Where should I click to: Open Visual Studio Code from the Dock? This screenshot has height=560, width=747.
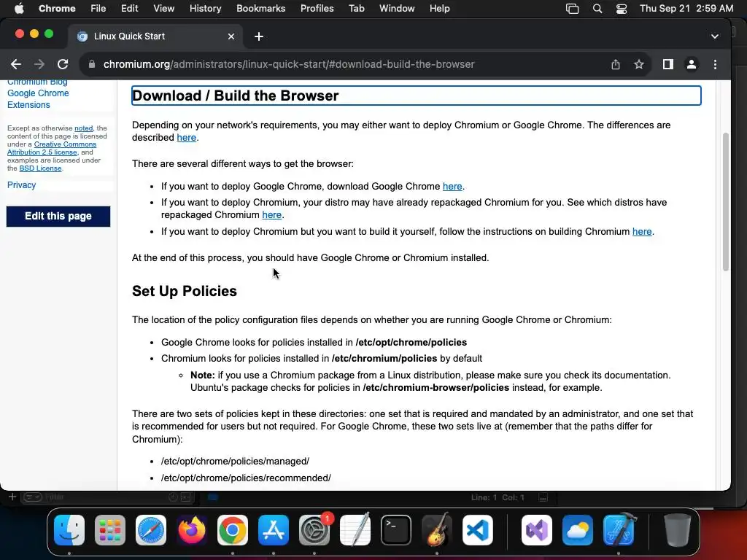pyautogui.click(x=478, y=530)
